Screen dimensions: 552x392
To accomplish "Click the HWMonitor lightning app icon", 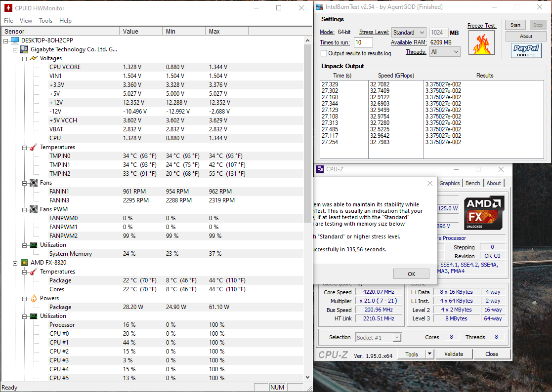I will click(8, 8).
